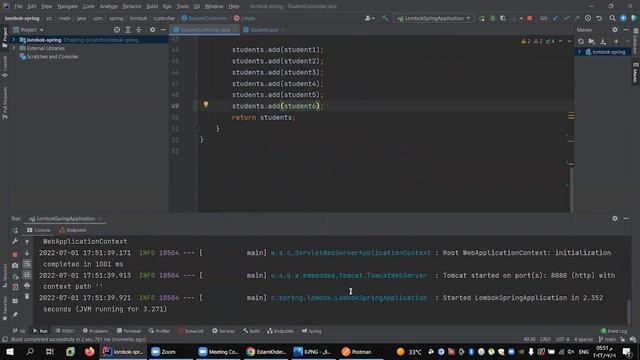
Task: Reload All Maven Projects icon
Action: tap(581, 41)
